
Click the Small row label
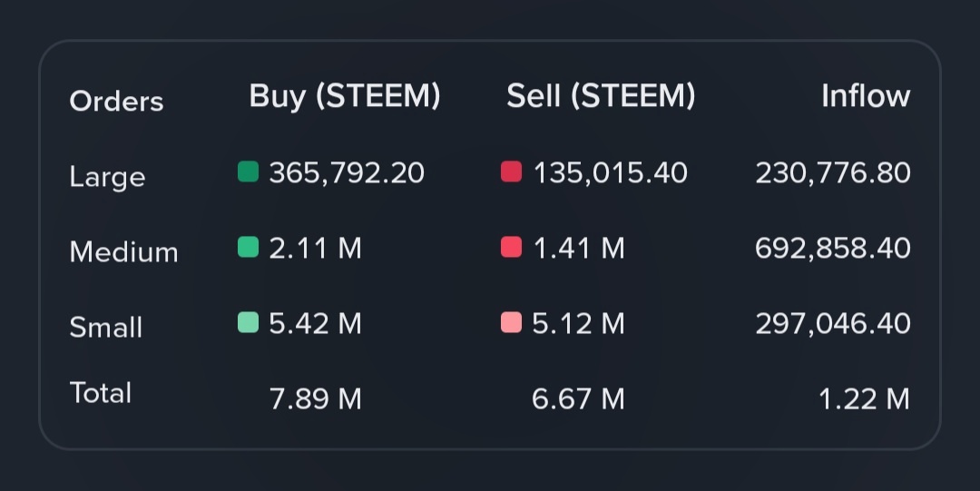coord(105,327)
